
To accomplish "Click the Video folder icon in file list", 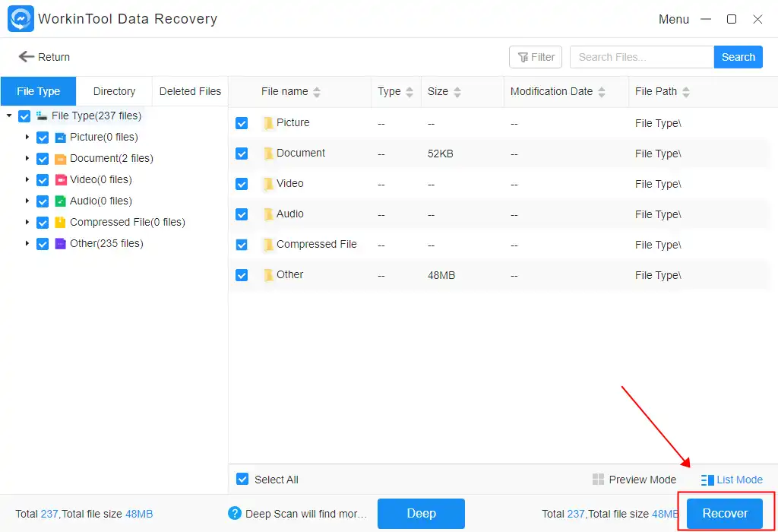I will [x=268, y=184].
